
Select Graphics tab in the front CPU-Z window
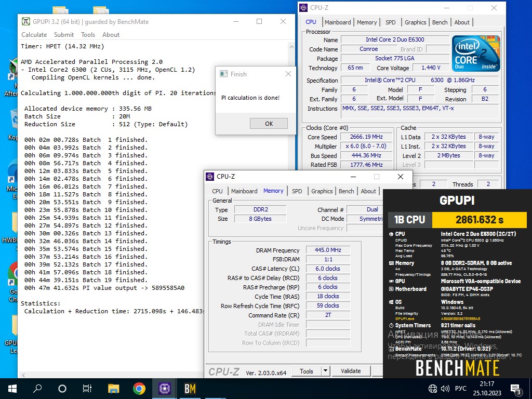322,191
